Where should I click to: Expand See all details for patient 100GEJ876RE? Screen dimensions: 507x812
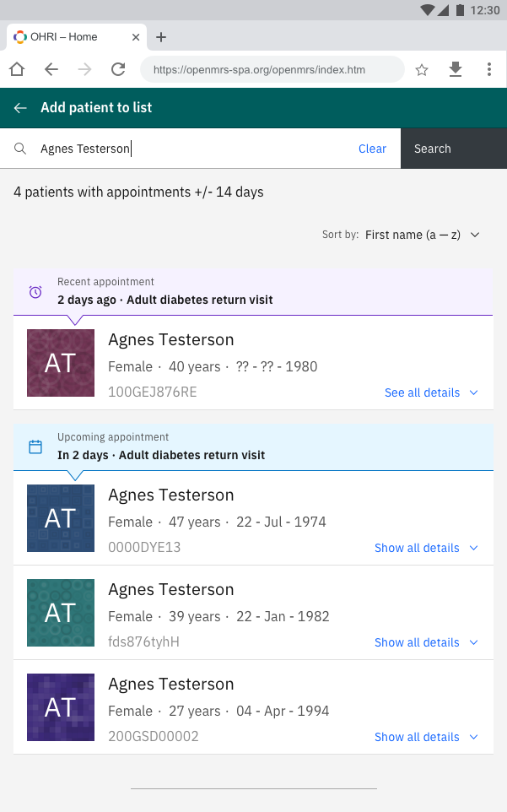pos(430,392)
